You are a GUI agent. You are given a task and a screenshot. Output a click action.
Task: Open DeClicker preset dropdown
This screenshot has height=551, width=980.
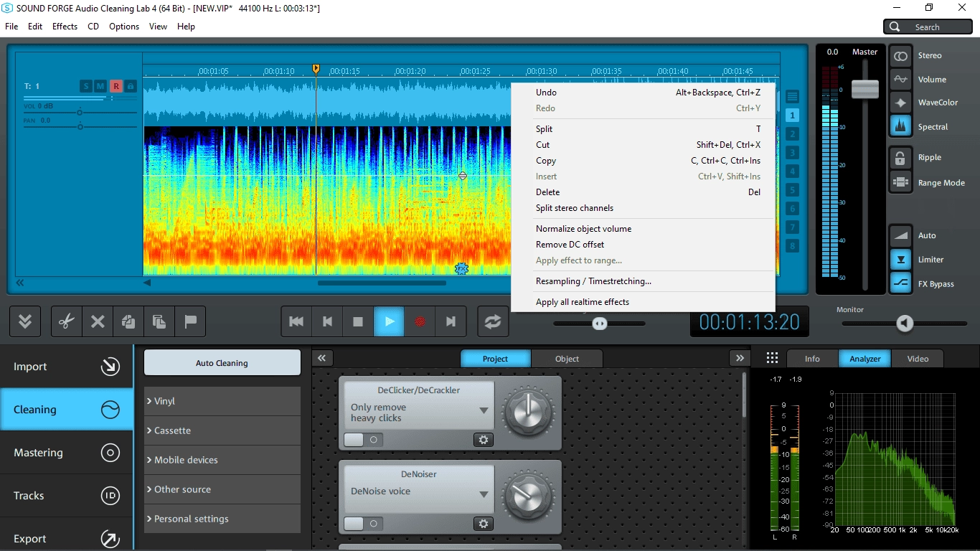pos(484,411)
